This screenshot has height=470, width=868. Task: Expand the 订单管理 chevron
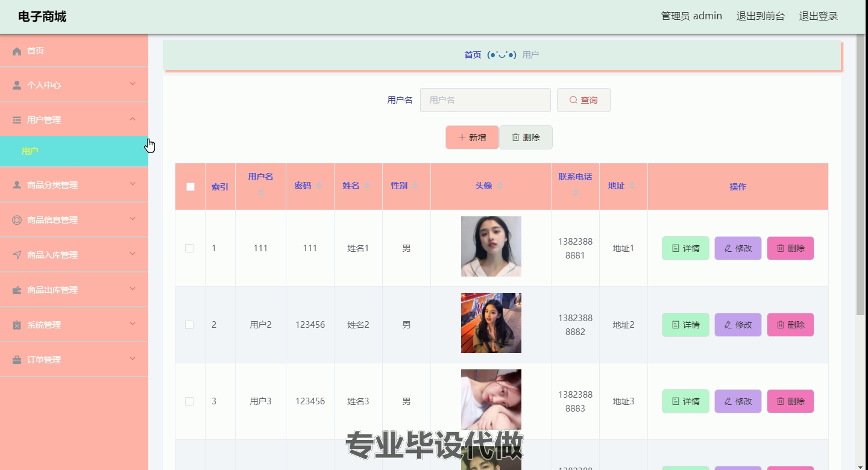point(133,359)
